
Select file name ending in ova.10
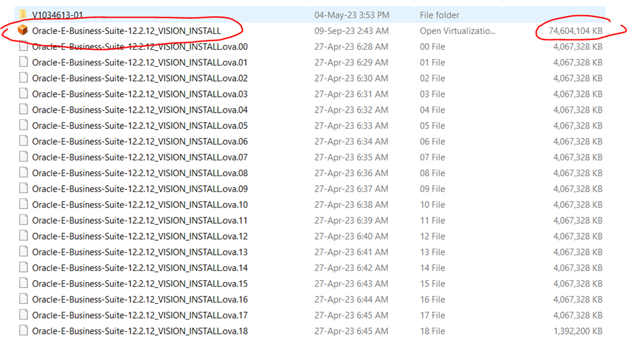point(140,205)
